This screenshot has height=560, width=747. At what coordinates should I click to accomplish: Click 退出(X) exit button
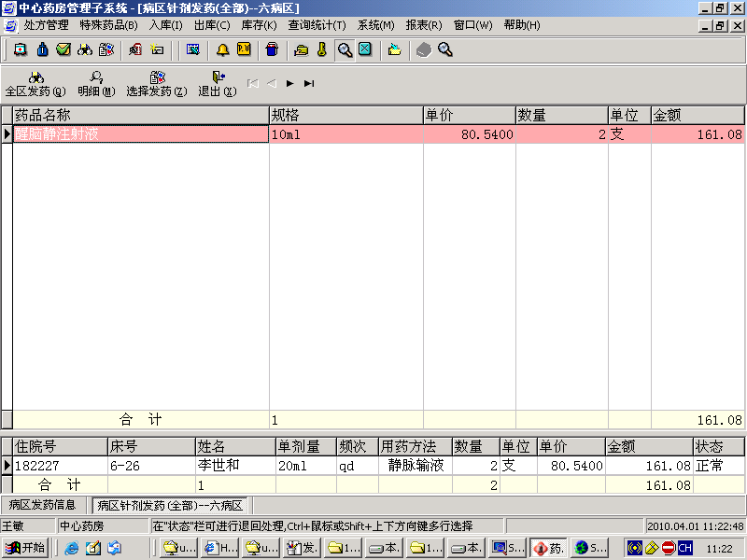(218, 84)
